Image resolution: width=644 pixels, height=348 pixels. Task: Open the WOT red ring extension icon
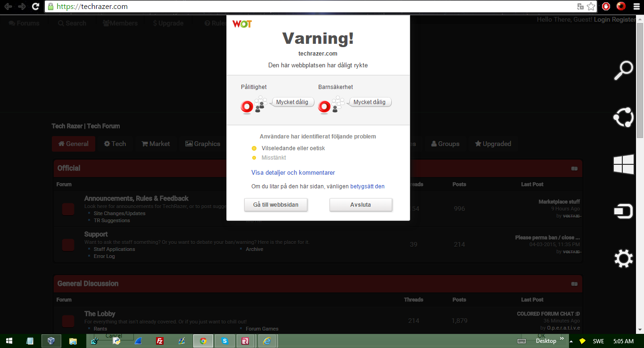point(621,7)
